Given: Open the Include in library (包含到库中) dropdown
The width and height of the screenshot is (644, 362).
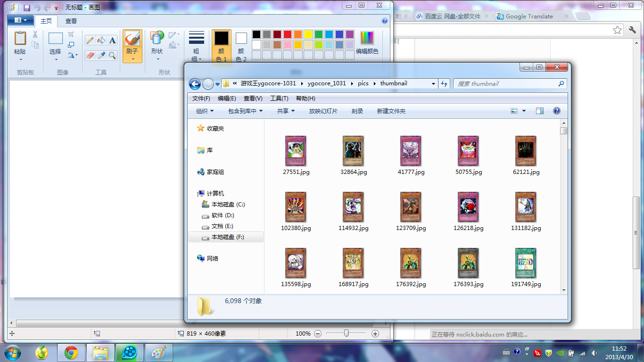Looking at the screenshot, I should point(245,111).
